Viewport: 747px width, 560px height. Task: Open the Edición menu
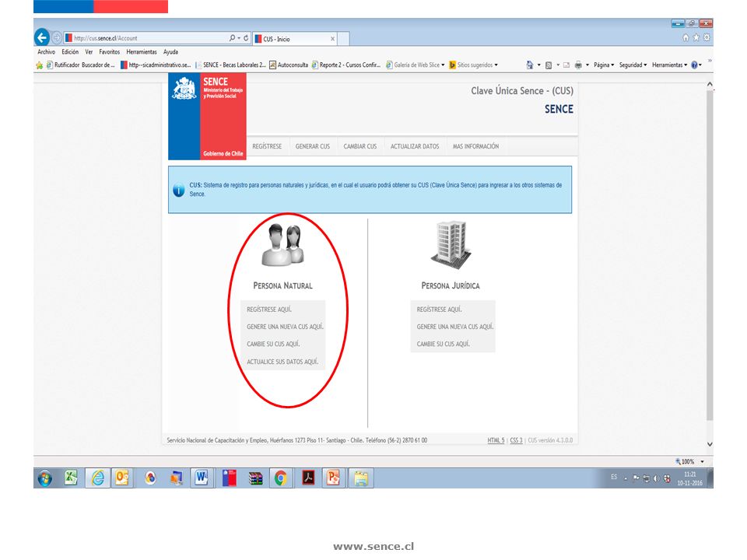pos(70,52)
